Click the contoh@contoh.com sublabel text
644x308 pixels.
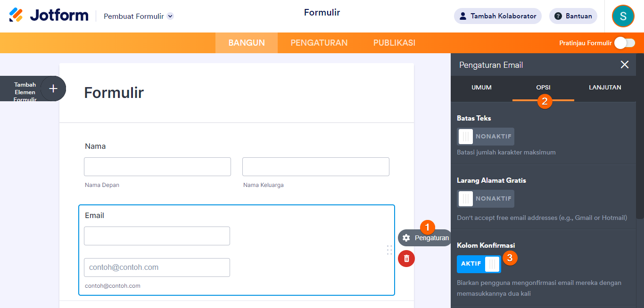113,286
